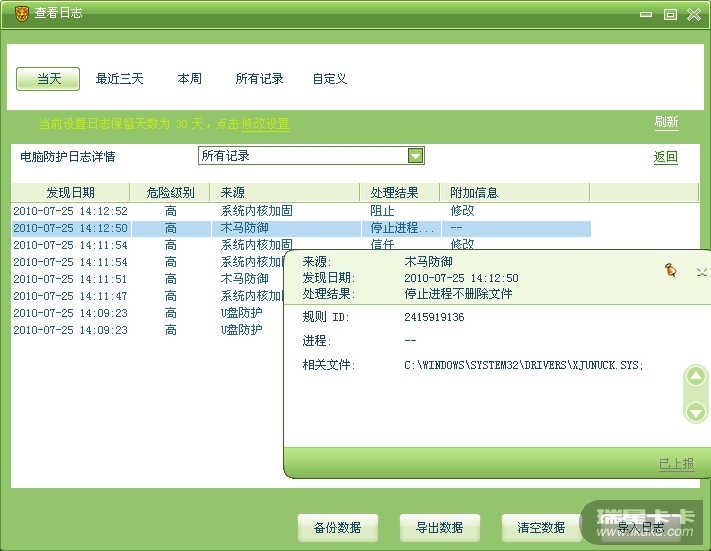711x551 pixels.
Task: Select the 当天 tab
Action: [x=48, y=79]
